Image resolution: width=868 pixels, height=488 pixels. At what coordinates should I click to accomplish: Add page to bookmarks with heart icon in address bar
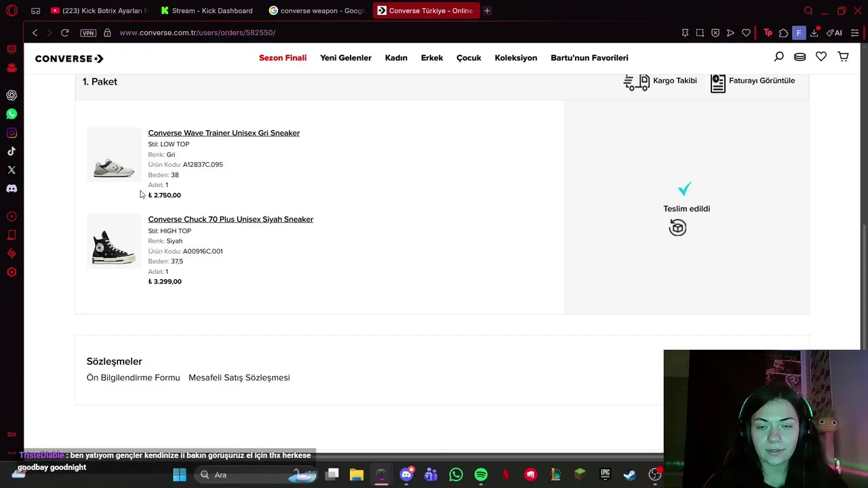(x=746, y=33)
